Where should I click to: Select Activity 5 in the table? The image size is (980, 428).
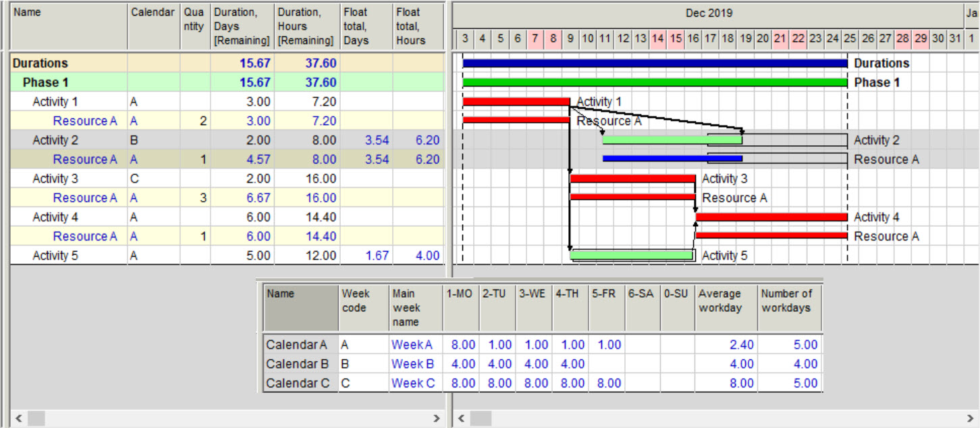click(55, 256)
